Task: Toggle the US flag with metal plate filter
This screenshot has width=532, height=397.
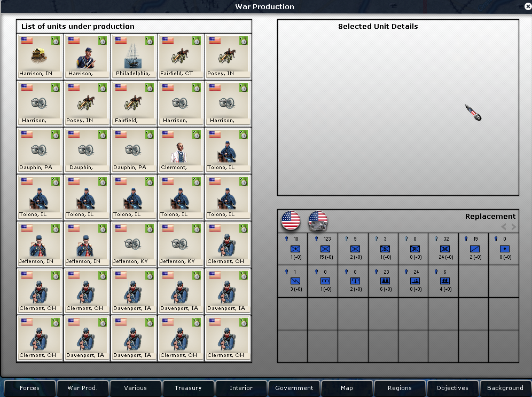Action: click(318, 220)
